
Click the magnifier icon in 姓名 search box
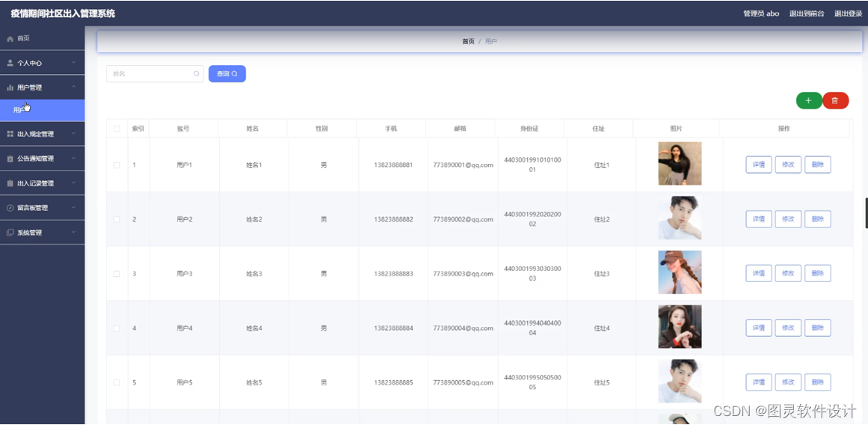point(196,73)
